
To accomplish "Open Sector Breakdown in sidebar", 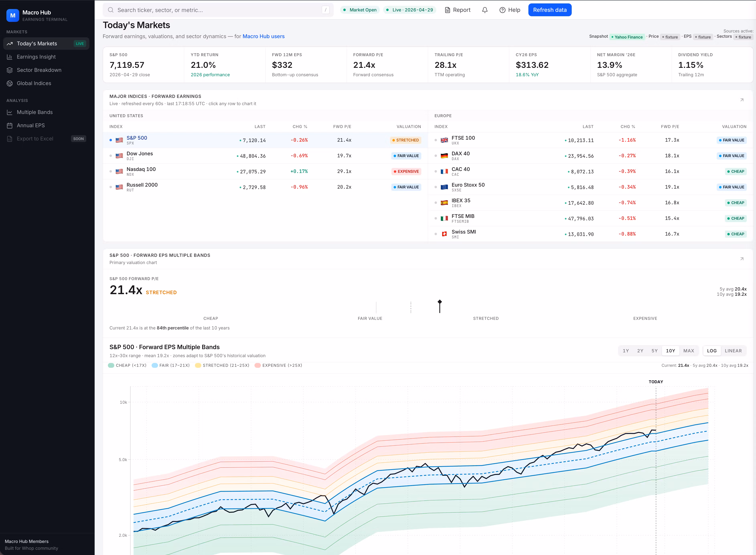I will click(46, 70).
